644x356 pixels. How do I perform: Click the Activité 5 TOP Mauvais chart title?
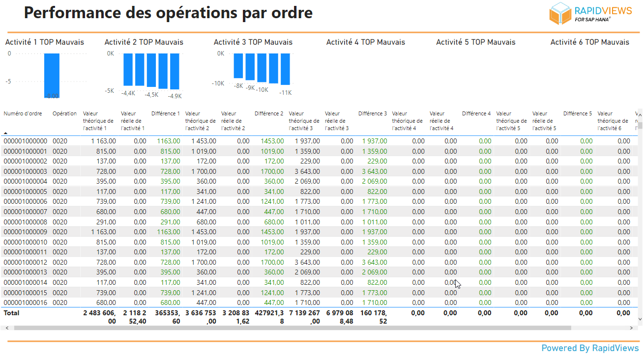(x=476, y=42)
